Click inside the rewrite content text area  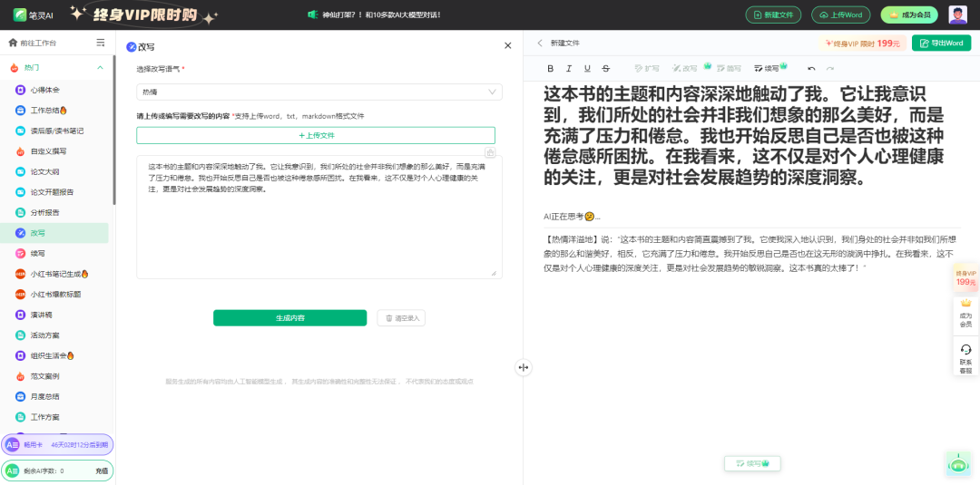click(x=319, y=218)
